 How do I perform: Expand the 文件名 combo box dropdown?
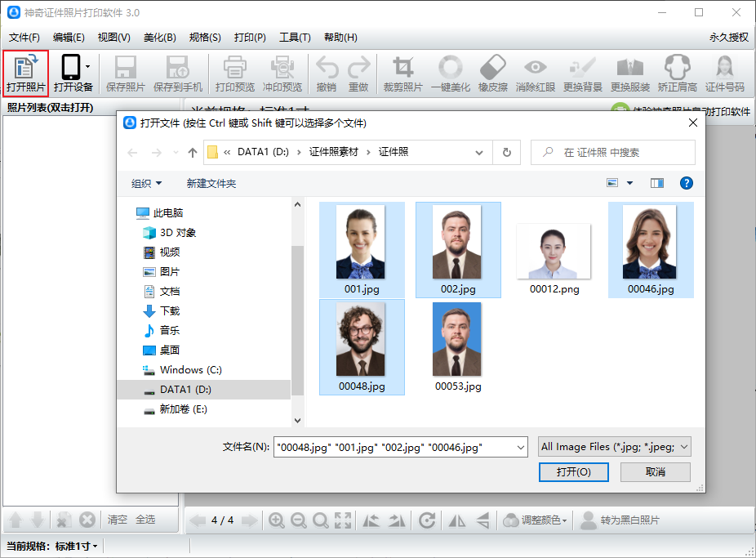521,447
